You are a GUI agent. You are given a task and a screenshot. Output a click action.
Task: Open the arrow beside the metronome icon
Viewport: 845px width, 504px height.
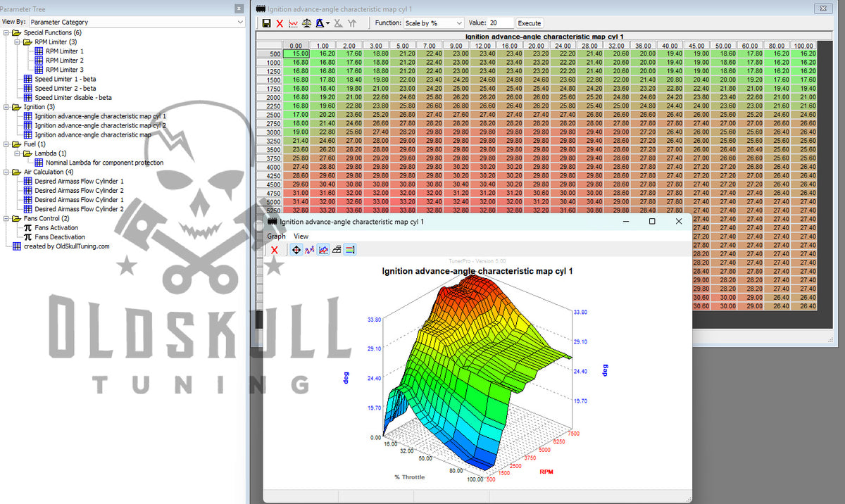tap(327, 23)
